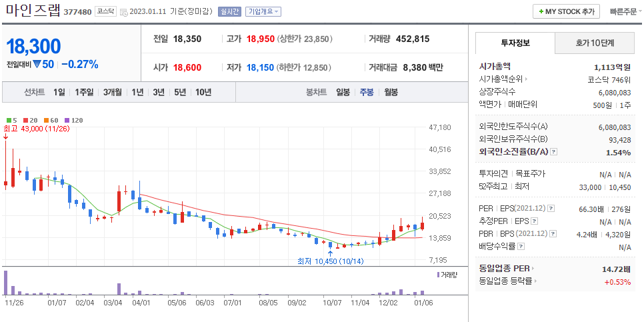
Task: Click help icon next to 외국인소진율(B/A)
Action: [x=553, y=152]
